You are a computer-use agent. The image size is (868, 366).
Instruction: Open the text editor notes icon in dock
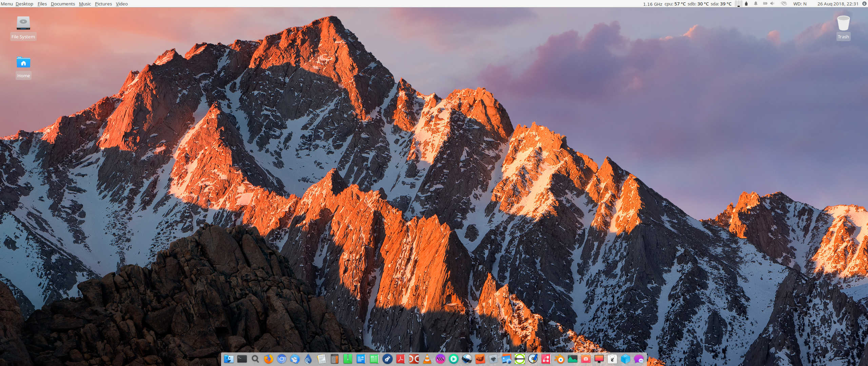[x=321, y=359]
